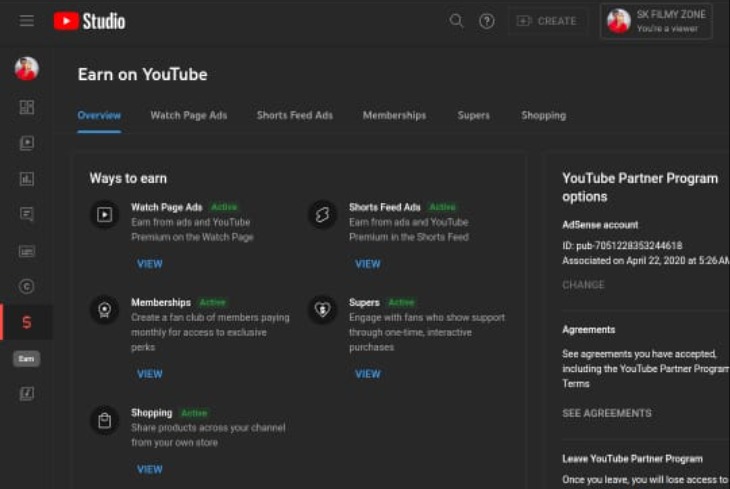Switch to the Shopping tab
This screenshot has width=730, height=489.
pos(543,115)
